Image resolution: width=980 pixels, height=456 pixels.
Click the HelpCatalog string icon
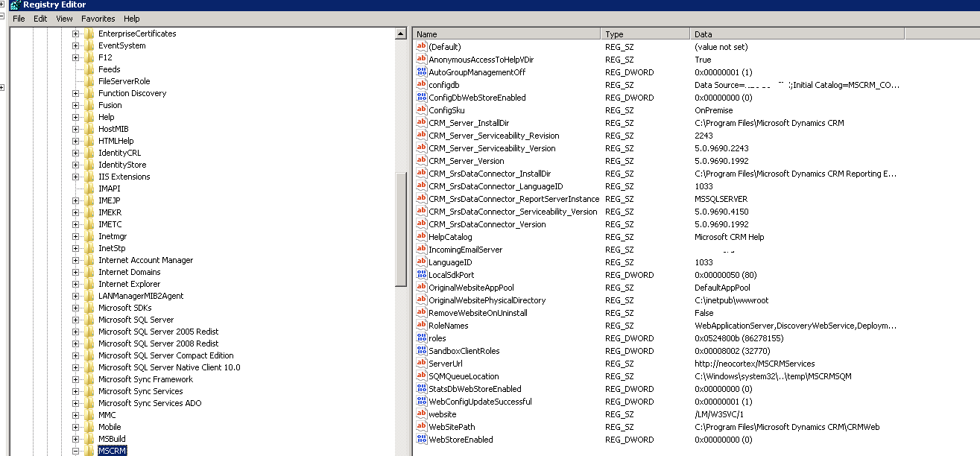[x=421, y=237]
